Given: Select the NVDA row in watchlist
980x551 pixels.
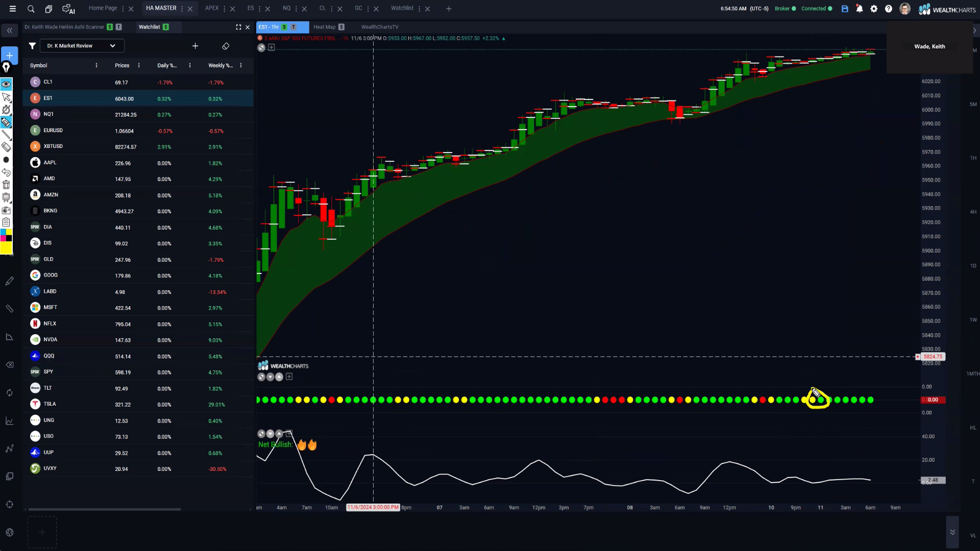Looking at the screenshot, I should click(x=138, y=340).
